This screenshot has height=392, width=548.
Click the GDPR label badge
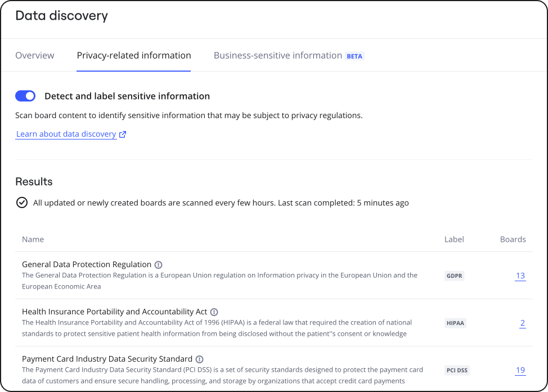pos(454,276)
